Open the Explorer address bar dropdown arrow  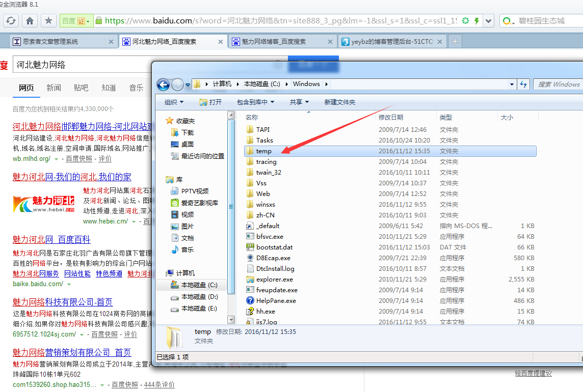coord(512,85)
